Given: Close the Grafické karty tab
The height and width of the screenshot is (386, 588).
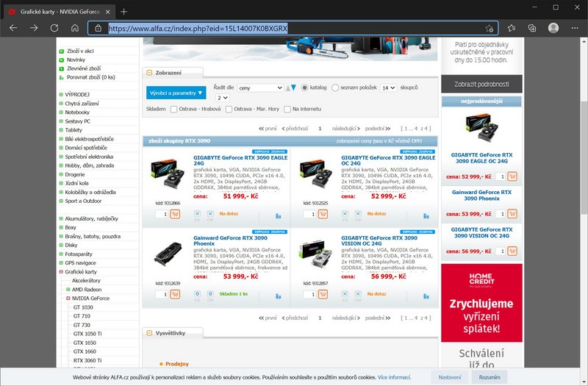Looking at the screenshot, I should 107,12.
